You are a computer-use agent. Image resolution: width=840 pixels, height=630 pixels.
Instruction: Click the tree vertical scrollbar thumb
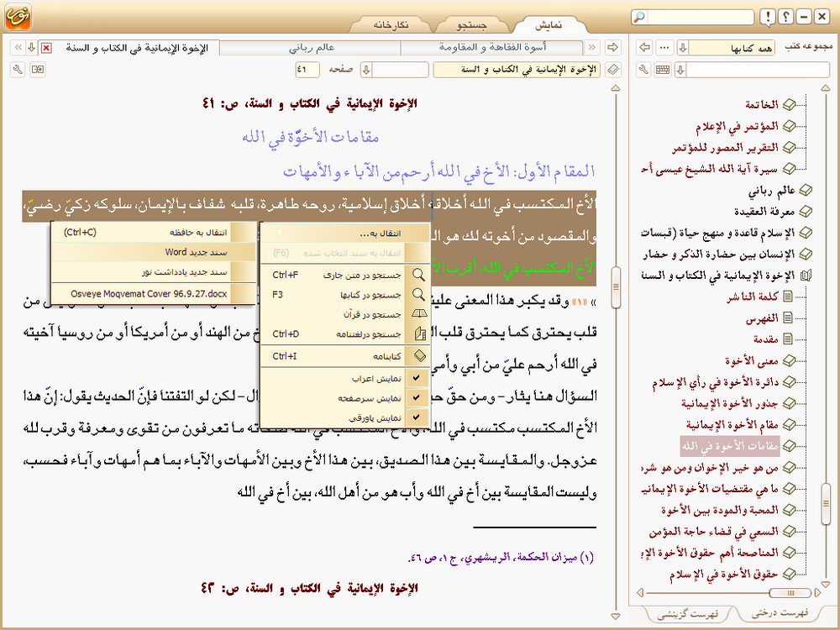coord(826,503)
